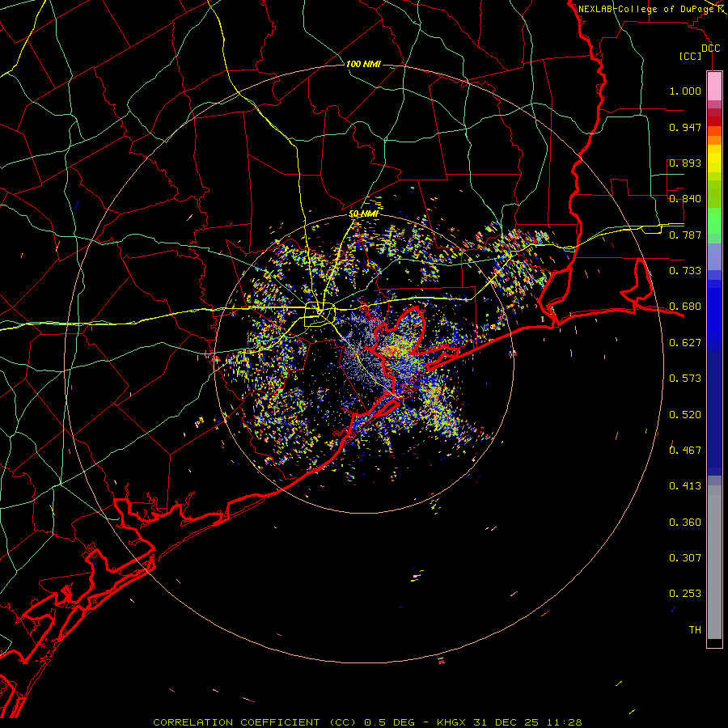Click the TH threshold label
Viewport: 728px width, 728px height.
695,630
